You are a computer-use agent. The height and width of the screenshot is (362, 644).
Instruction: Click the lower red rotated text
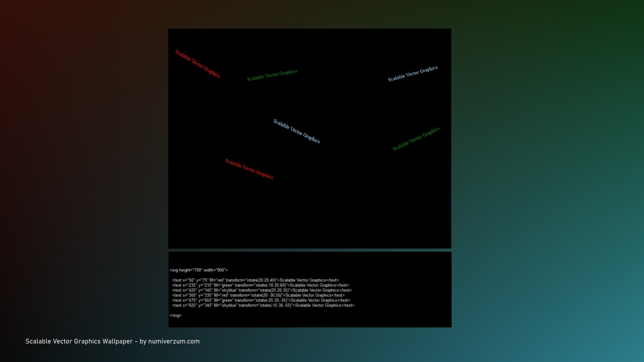pos(249,169)
